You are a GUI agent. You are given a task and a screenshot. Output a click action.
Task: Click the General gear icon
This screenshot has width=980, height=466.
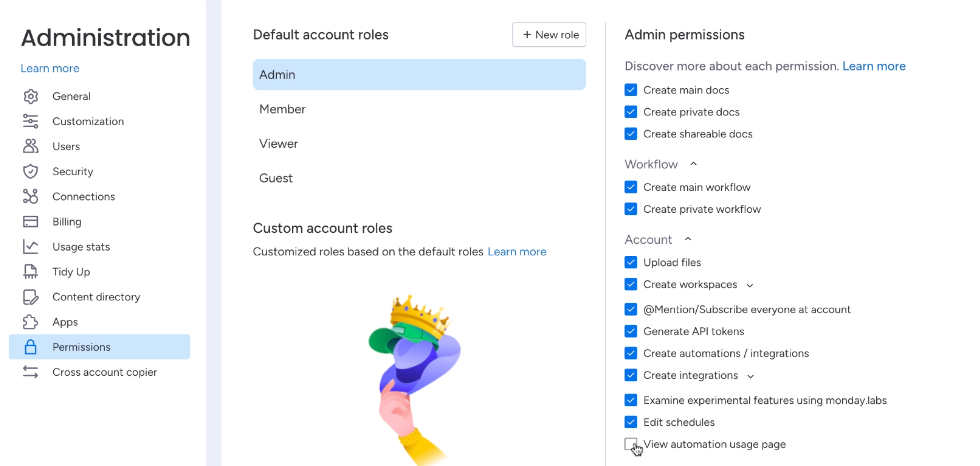coord(31,96)
